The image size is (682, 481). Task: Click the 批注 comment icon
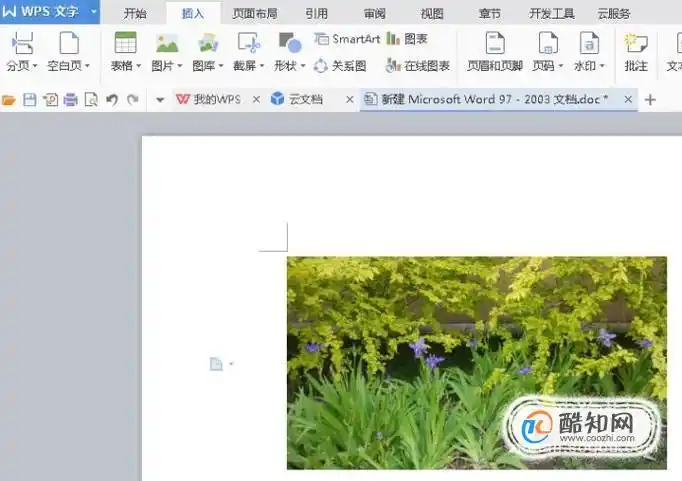[x=635, y=43]
